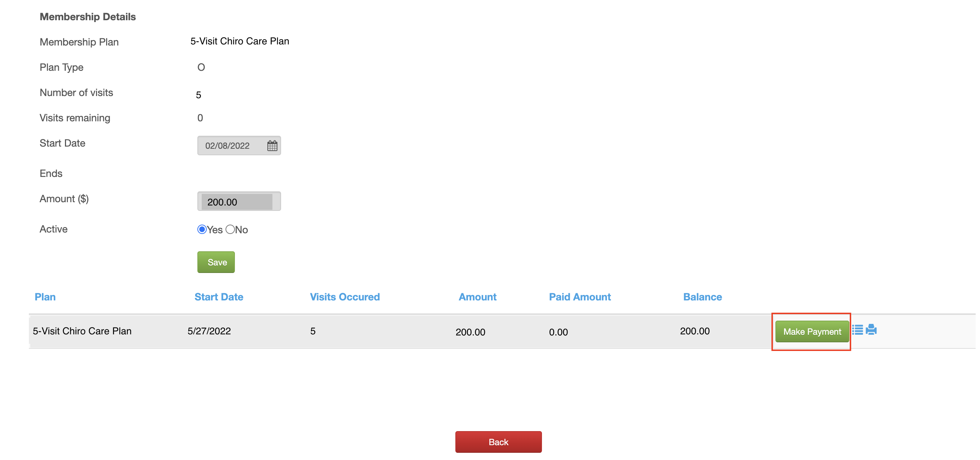
Task: Click the Number of visits value '5'
Action: pyautogui.click(x=198, y=95)
